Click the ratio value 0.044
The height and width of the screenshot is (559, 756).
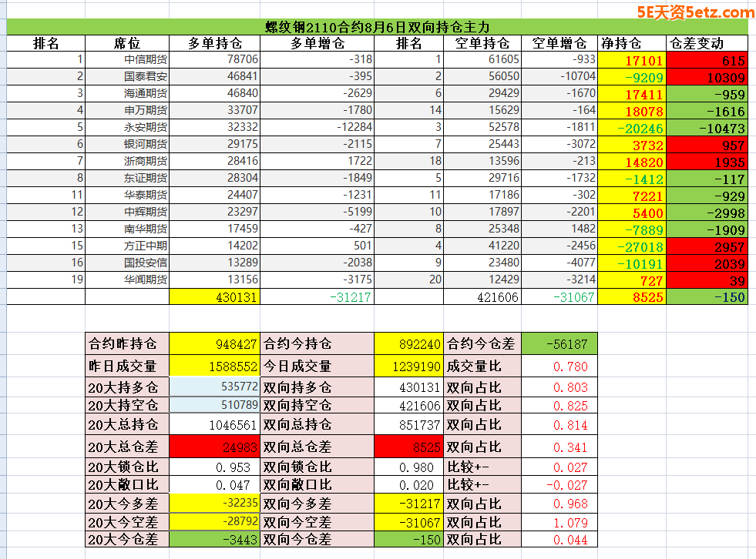[x=559, y=539]
